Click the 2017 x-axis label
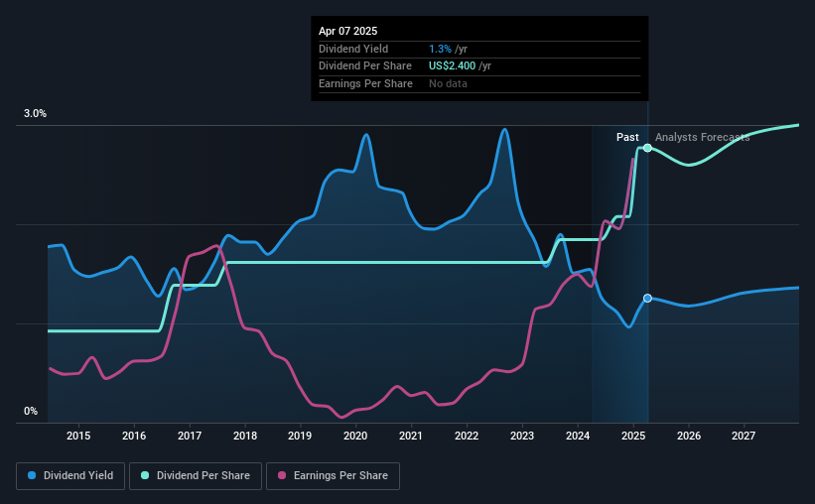 190,436
